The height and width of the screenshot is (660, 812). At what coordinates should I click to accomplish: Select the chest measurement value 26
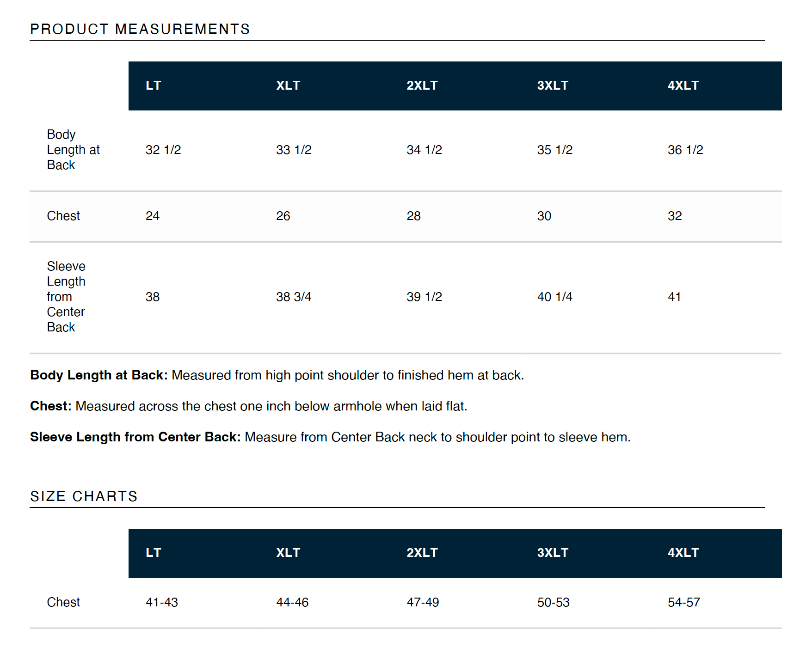[x=283, y=216]
